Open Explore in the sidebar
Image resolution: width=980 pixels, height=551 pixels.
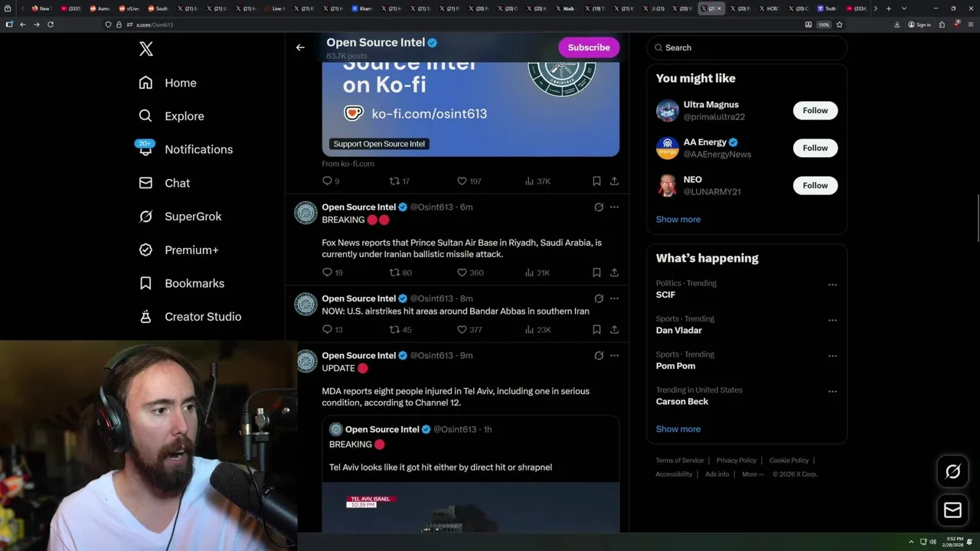pyautogui.click(x=171, y=116)
